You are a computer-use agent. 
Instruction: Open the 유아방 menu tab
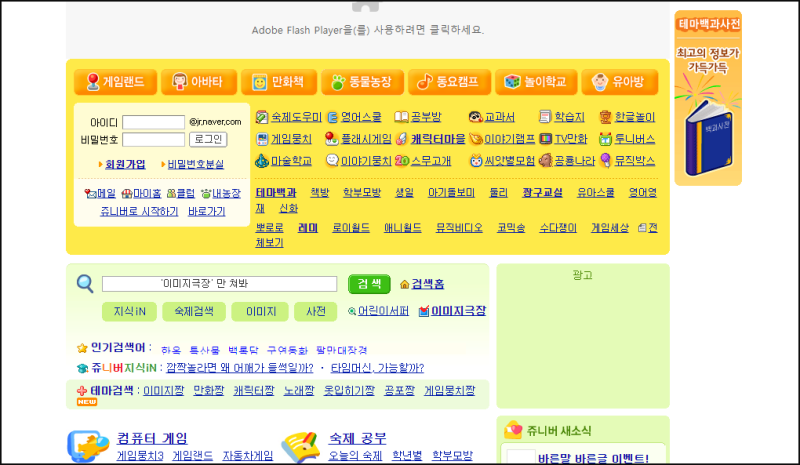tap(620, 82)
